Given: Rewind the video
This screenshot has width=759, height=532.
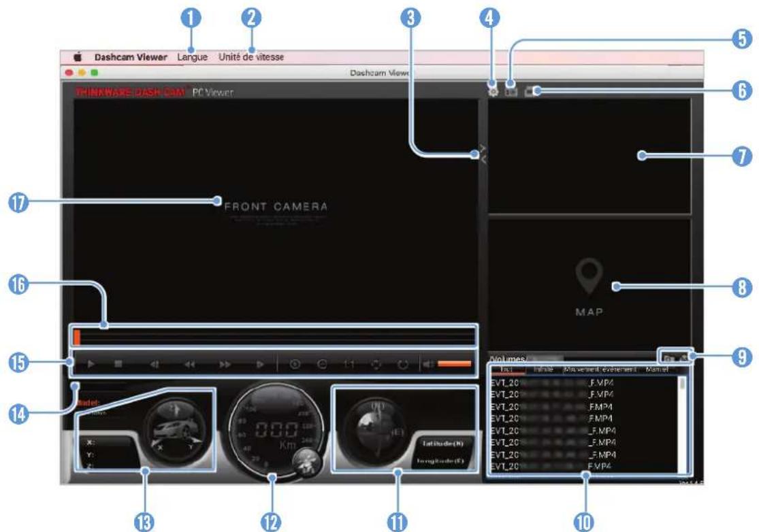Looking at the screenshot, I should click(x=190, y=364).
